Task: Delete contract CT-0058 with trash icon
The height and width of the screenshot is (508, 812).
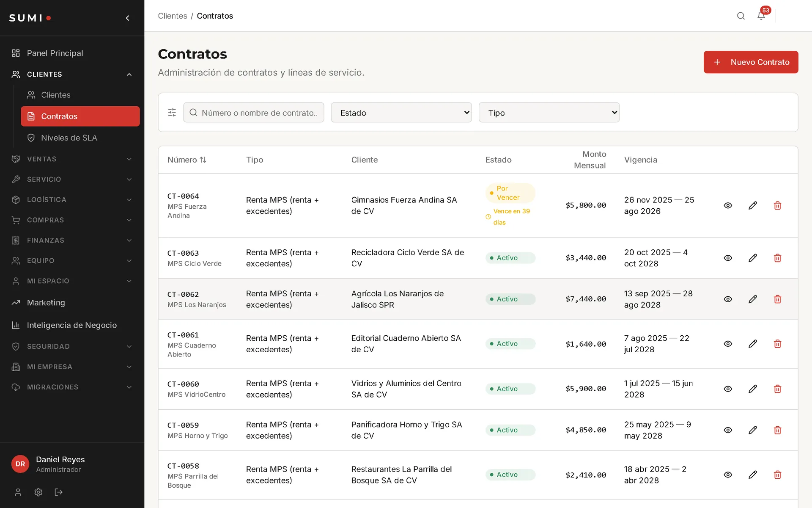Action: (777, 475)
